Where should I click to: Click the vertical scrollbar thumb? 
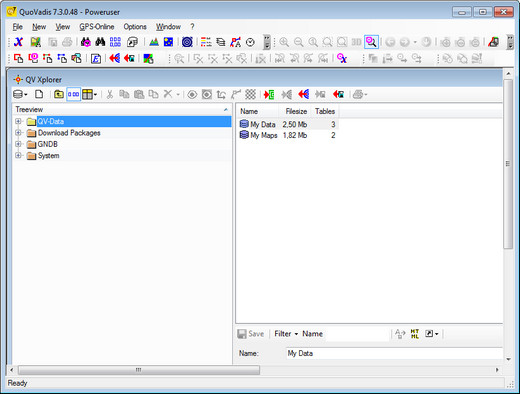coord(508,164)
